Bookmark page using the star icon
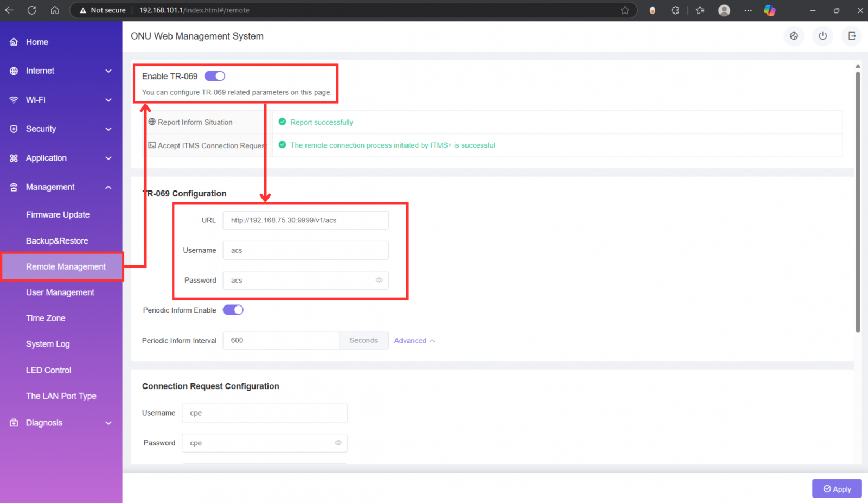 pyautogui.click(x=625, y=10)
